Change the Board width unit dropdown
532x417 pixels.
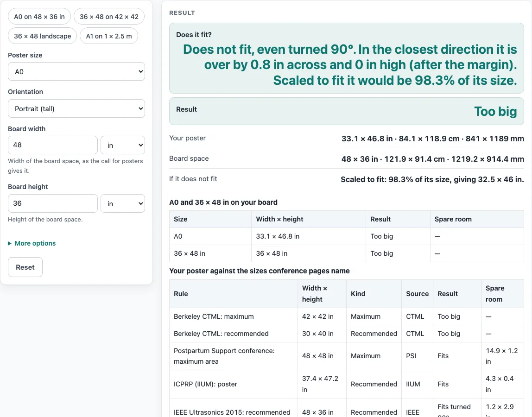point(123,145)
